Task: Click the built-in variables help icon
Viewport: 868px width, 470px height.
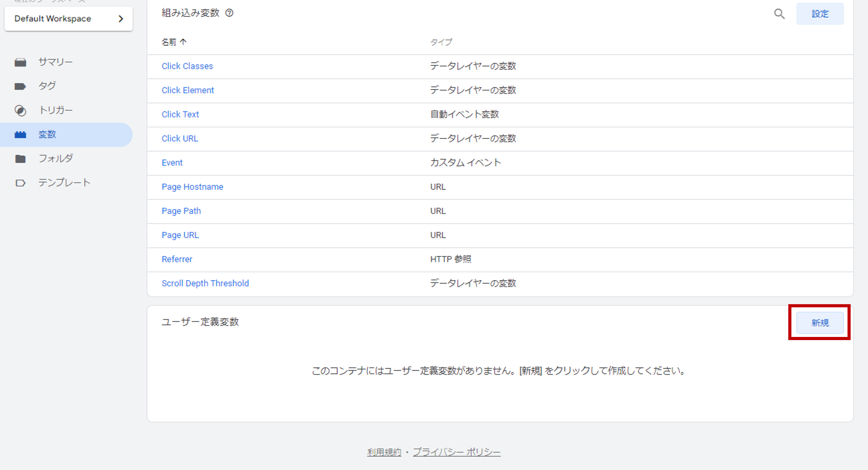Action: pyautogui.click(x=229, y=13)
